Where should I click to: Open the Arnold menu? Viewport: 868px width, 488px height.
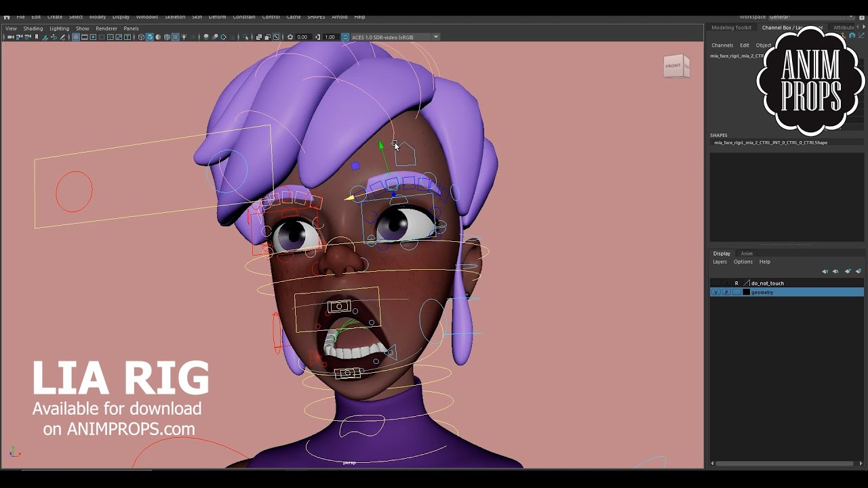(340, 17)
